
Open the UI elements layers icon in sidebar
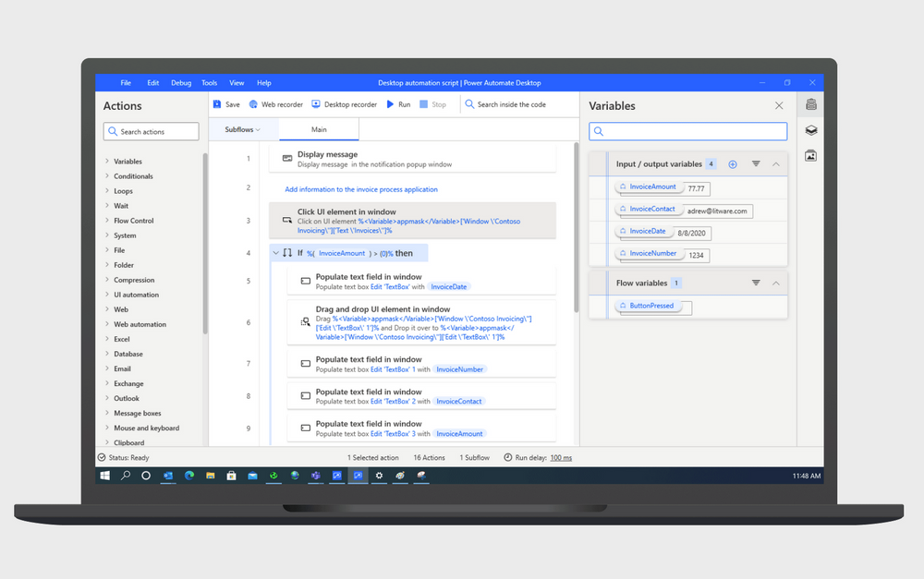[x=811, y=130]
